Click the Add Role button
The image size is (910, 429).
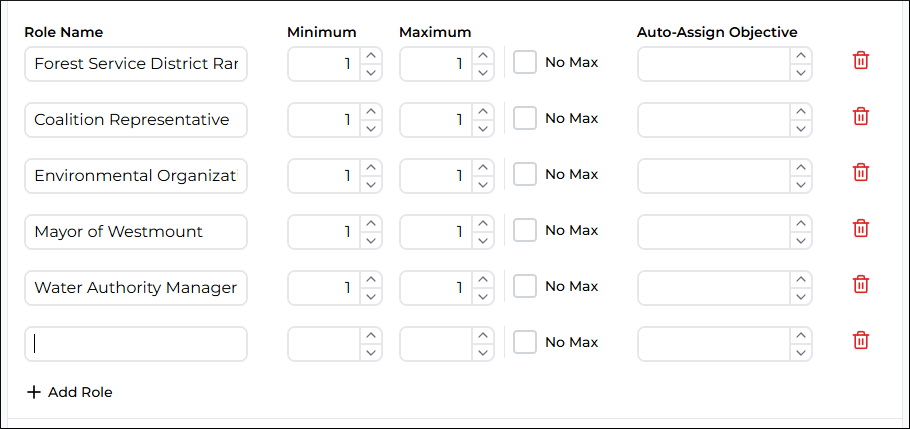(x=71, y=392)
